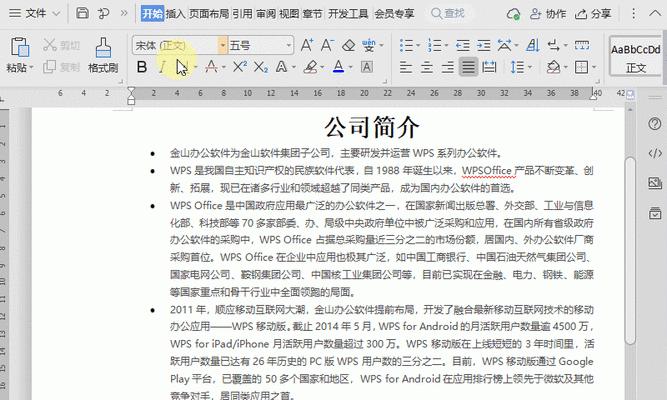The width and height of the screenshot is (667, 400).
Task: Apply text highlight color
Action: coord(311,67)
